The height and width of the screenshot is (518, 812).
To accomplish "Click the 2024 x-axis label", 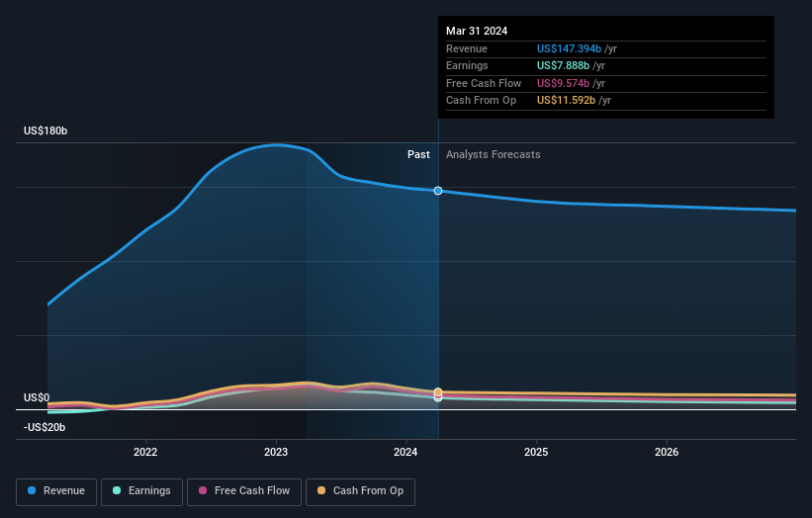I will [406, 453].
